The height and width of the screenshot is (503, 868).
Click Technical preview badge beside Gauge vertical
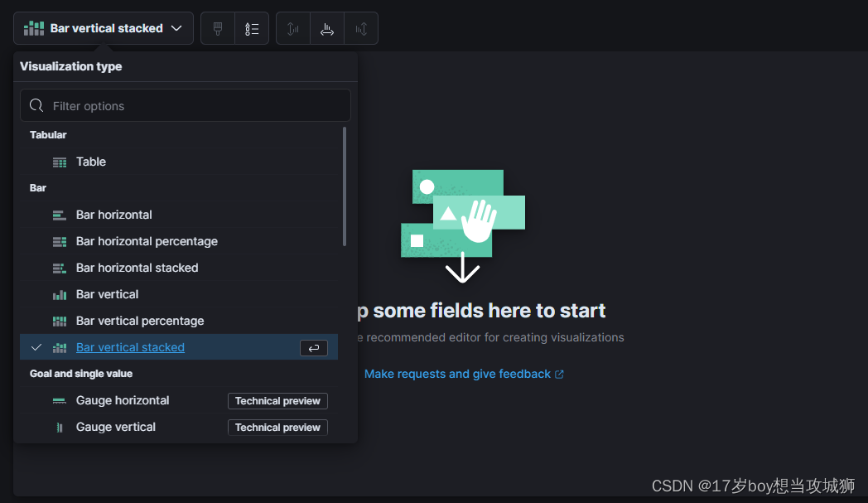pos(277,428)
